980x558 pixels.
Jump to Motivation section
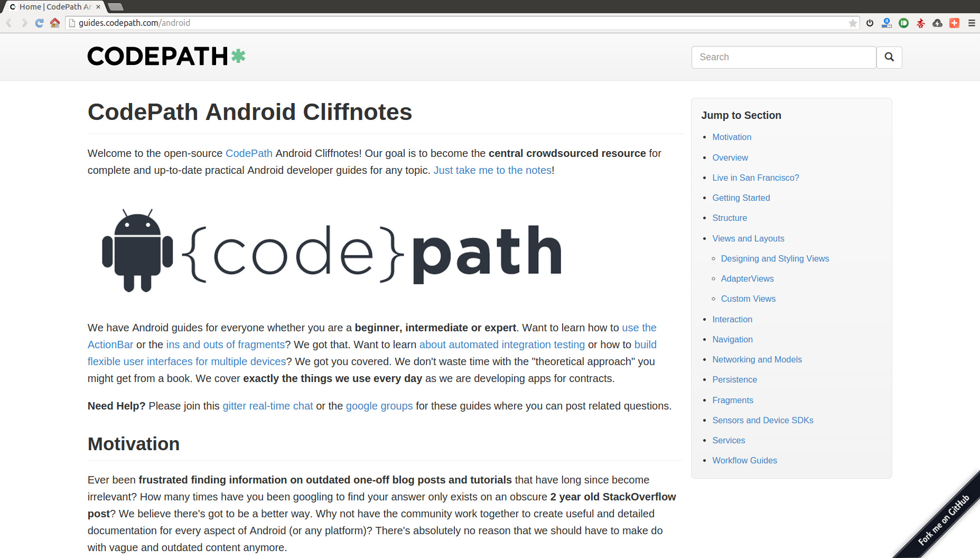pyautogui.click(x=732, y=137)
